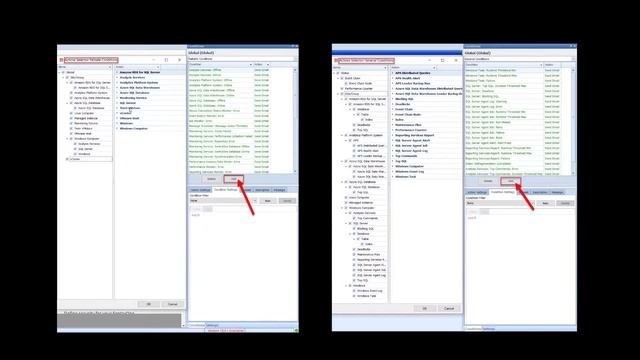This screenshot has height=360, width=640.
Task: Open the General Conditions dropdown above the conditions list
Action: [x=520, y=59]
